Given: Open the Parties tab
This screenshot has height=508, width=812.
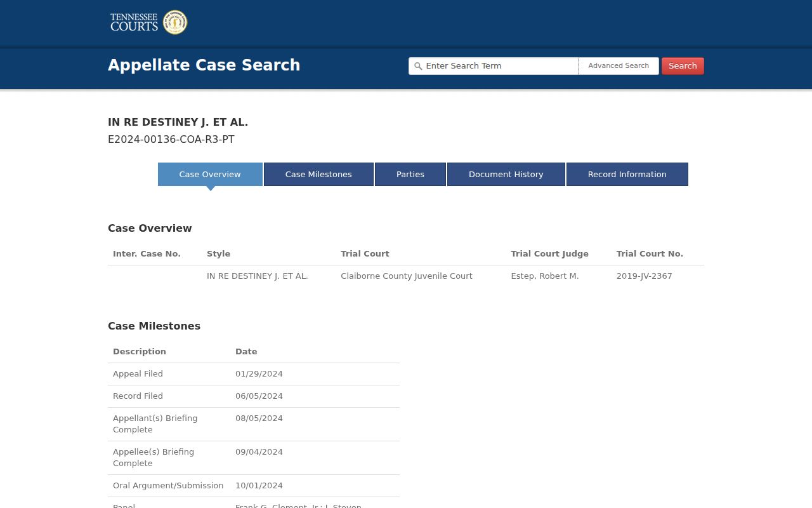Looking at the screenshot, I should tap(410, 174).
